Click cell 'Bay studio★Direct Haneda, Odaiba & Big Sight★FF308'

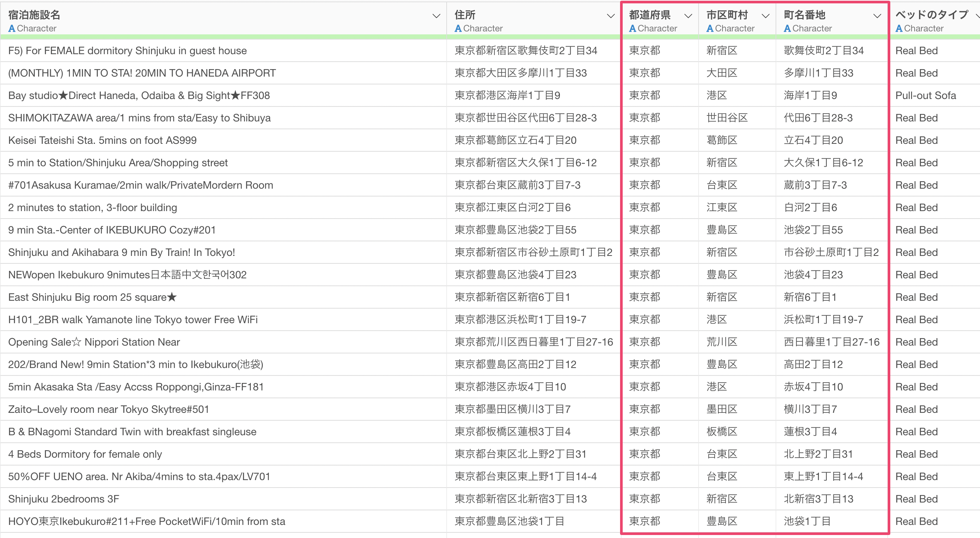223,95
